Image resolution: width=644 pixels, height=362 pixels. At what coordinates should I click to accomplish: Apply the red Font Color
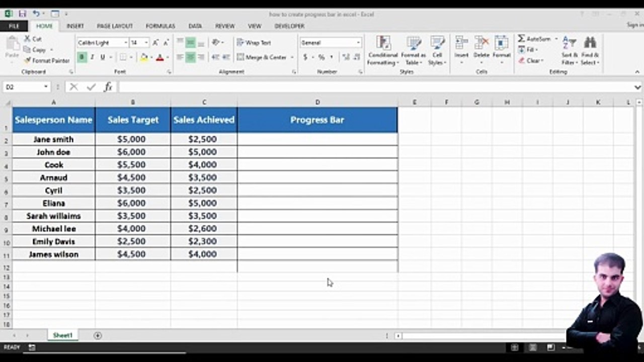tap(160, 57)
